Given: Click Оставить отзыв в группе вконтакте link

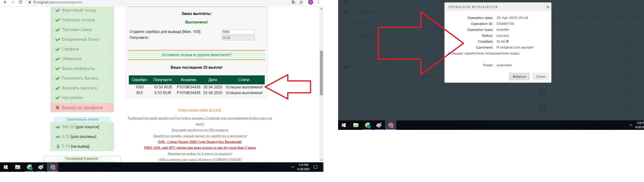Looking at the screenshot, I should click(197, 55).
